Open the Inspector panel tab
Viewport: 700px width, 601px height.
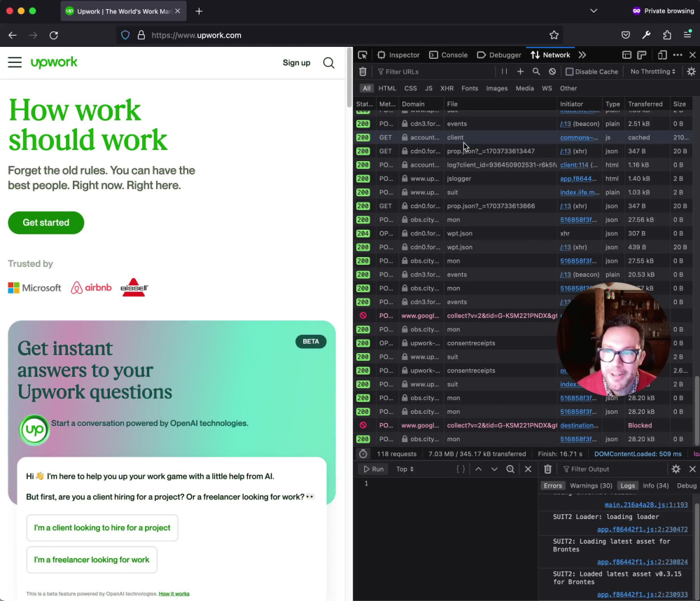pos(399,55)
